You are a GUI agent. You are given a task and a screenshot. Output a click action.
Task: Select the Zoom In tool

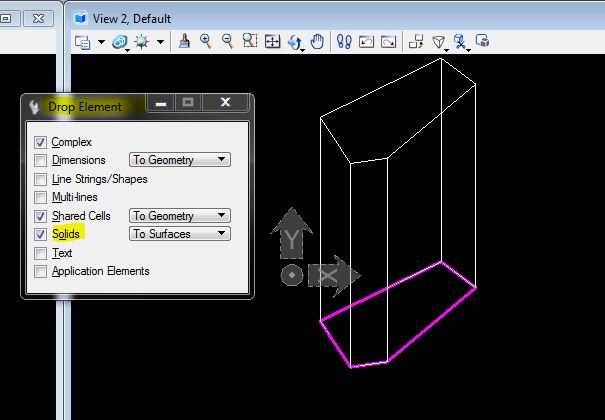click(x=206, y=41)
